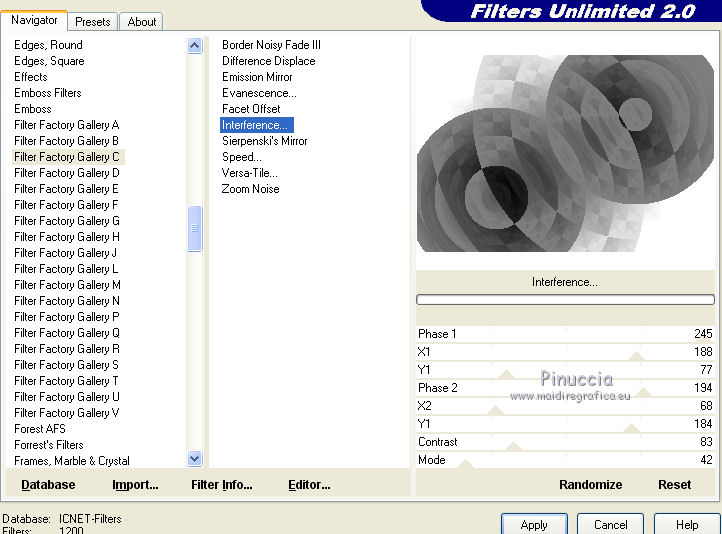Select Filter Factory Gallery M category
This screenshot has width=722, height=534.
[x=67, y=285]
